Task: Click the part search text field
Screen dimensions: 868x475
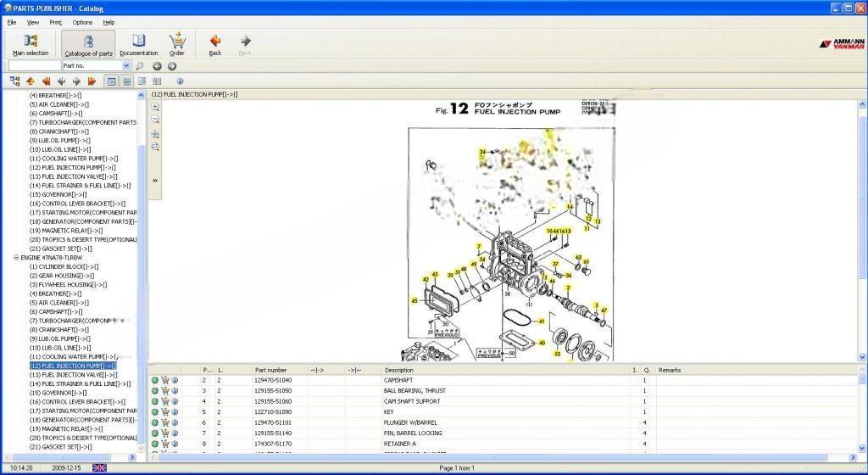Action: [34, 66]
